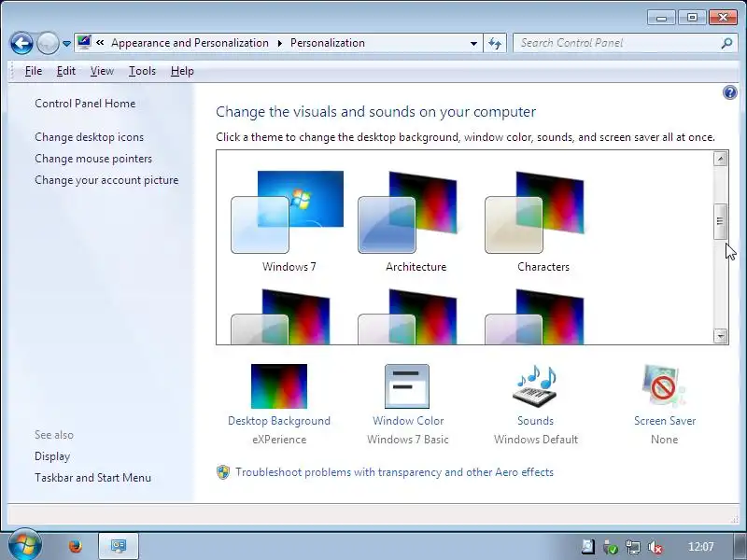Expand the breadcrumb arrow before Personalization
Viewport: 747px width, 560px height.
(279, 43)
